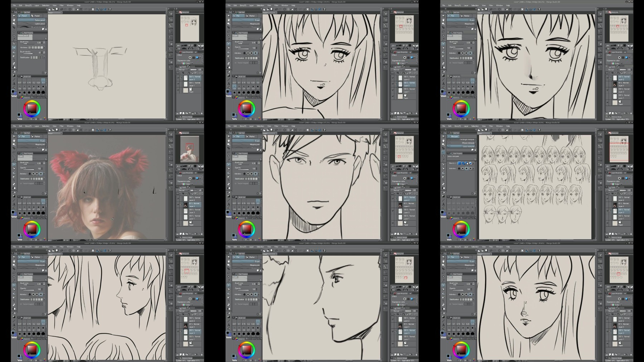
Task: Click the Help question-mark icon in the nose-sketch window
Action: coord(110,9)
